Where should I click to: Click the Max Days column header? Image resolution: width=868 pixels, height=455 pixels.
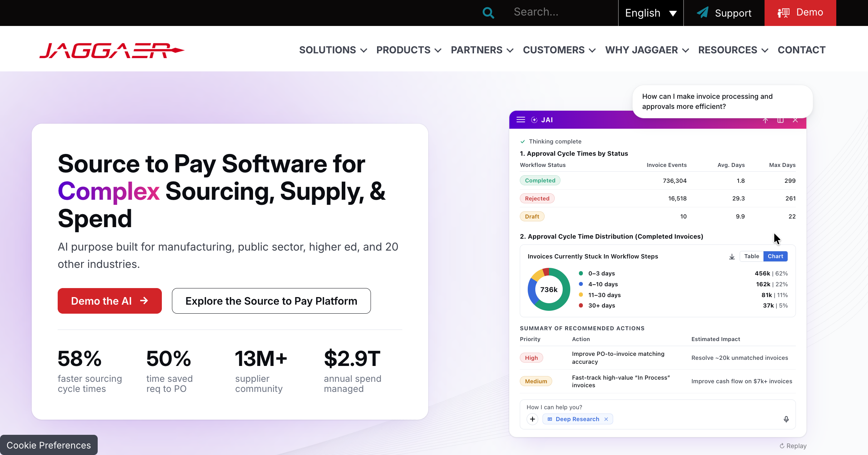782,165
